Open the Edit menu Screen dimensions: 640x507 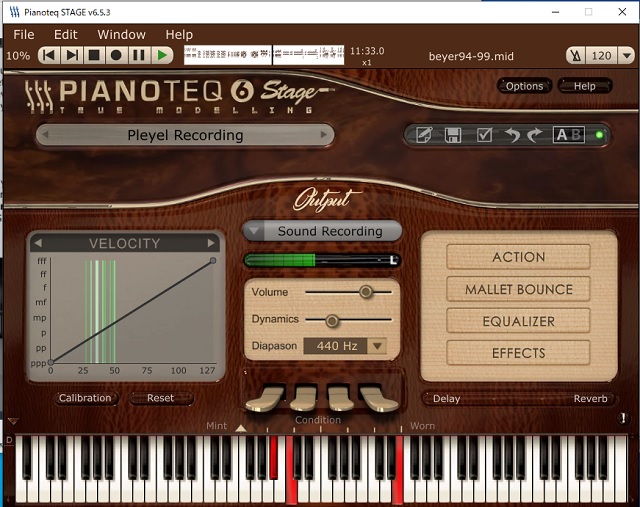tap(65, 35)
